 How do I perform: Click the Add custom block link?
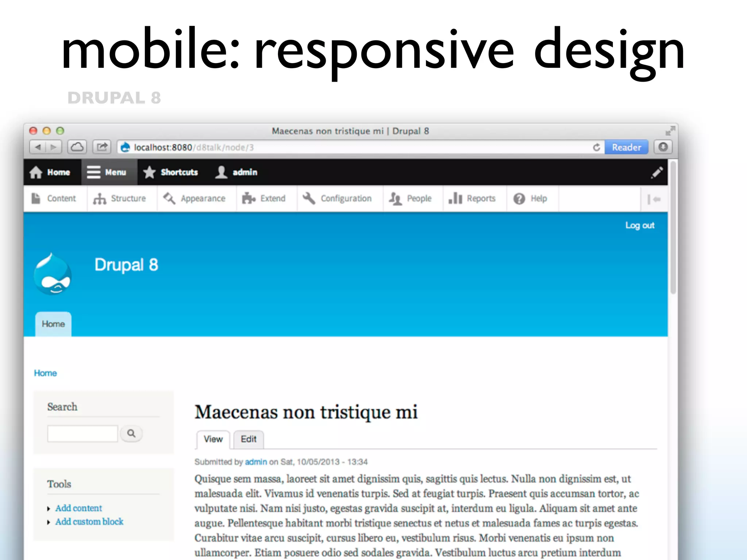tap(89, 522)
